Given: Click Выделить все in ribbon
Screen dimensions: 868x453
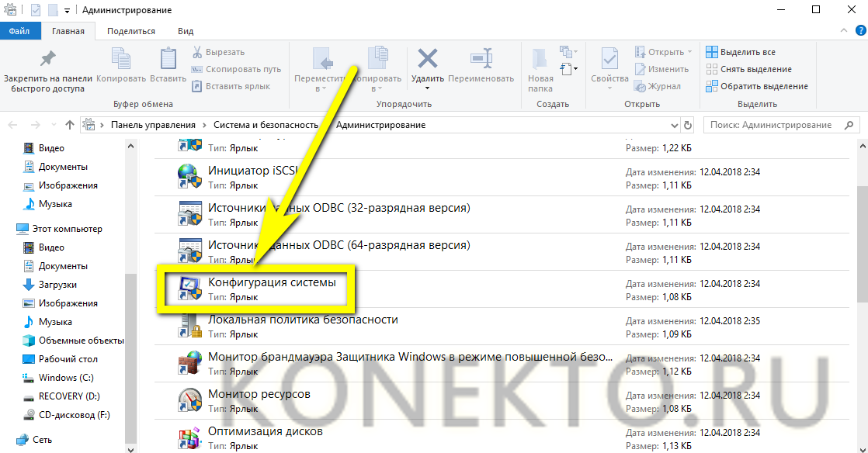Looking at the screenshot, I should [741, 52].
